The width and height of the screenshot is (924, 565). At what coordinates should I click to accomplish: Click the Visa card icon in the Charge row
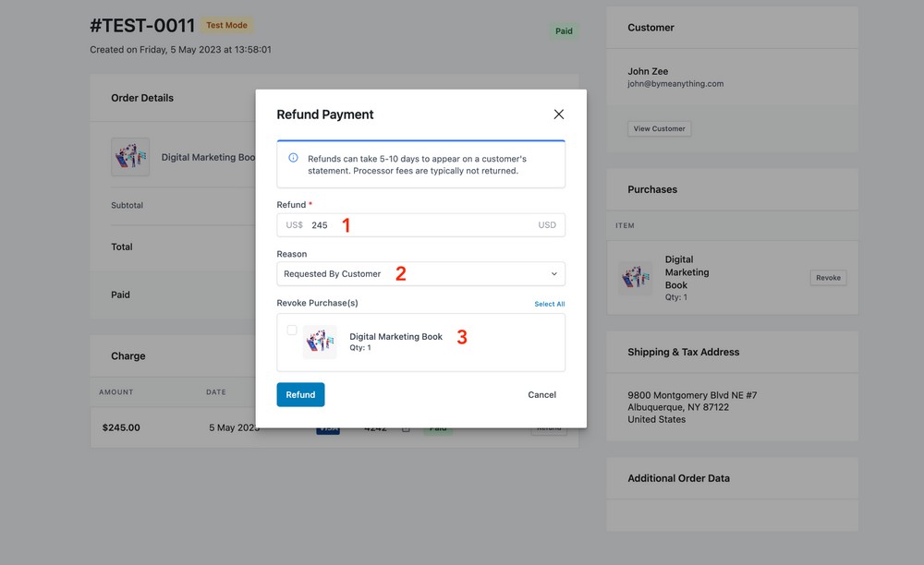click(329, 427)
